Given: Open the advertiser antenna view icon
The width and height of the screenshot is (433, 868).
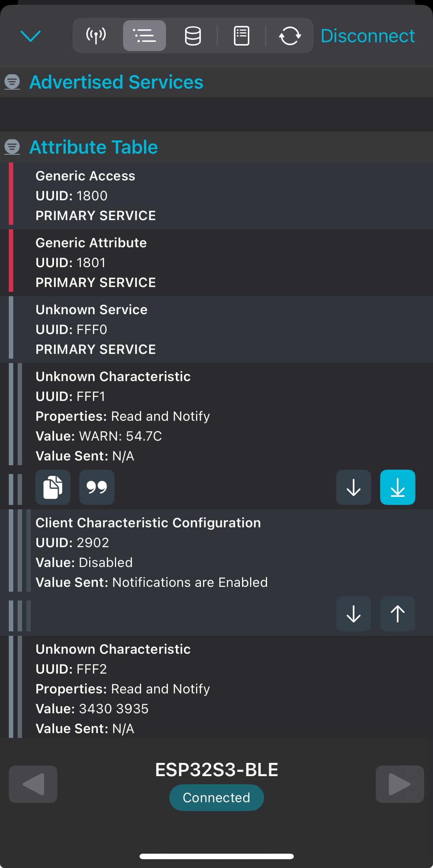Looking at the screenshot, I should 96,36.
